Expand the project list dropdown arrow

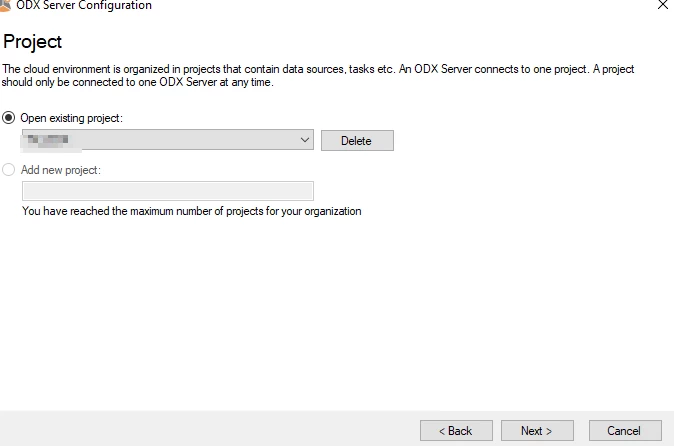click(x=305, y=141)
